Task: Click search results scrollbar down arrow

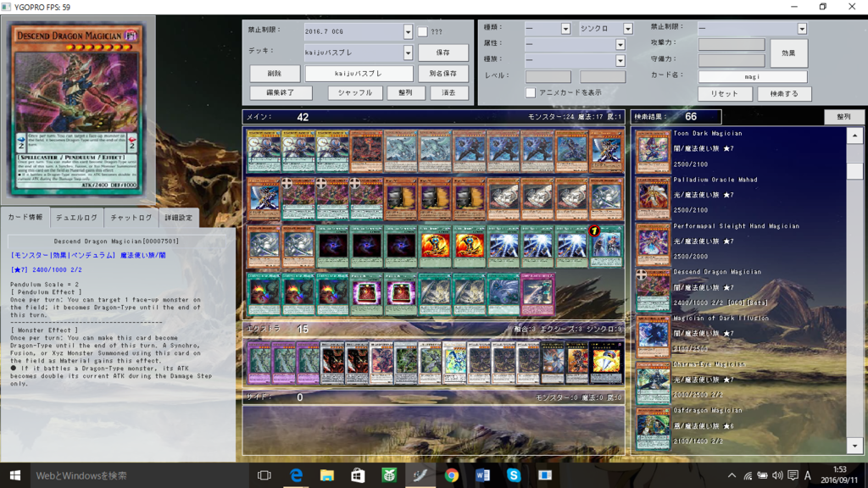Action: 854,446
